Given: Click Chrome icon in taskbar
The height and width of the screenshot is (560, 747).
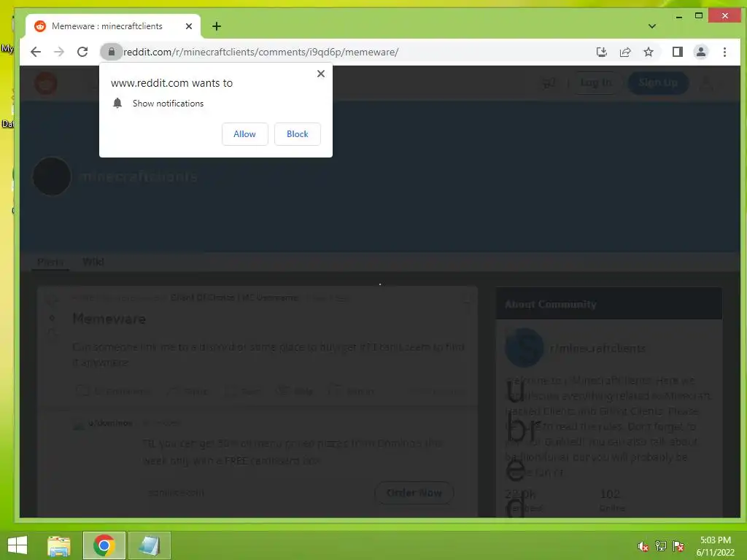Looking at the screenshot, I should click(104, 545).
